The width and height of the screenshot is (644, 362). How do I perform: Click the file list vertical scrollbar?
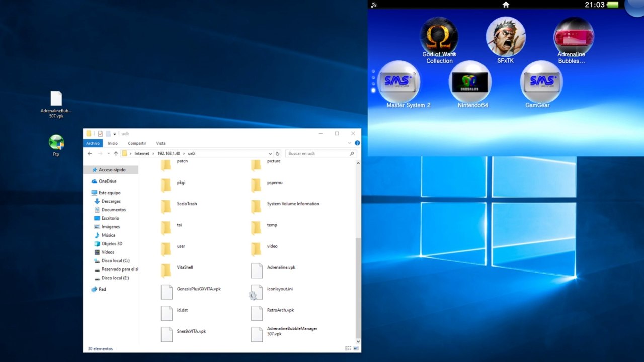point(358,288)
